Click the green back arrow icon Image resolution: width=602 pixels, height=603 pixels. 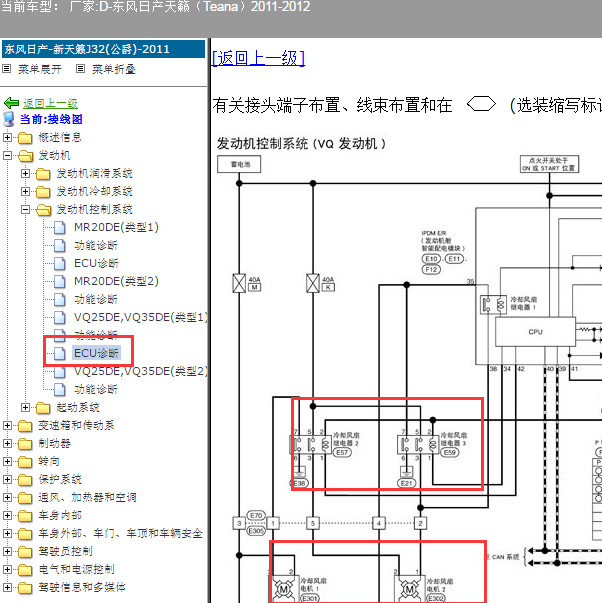[11, 103]
